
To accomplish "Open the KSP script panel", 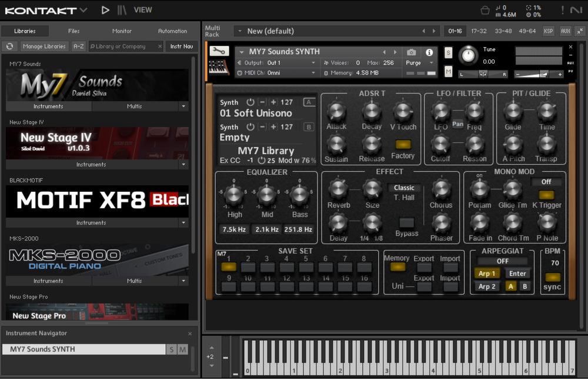I will coord(548,31).
